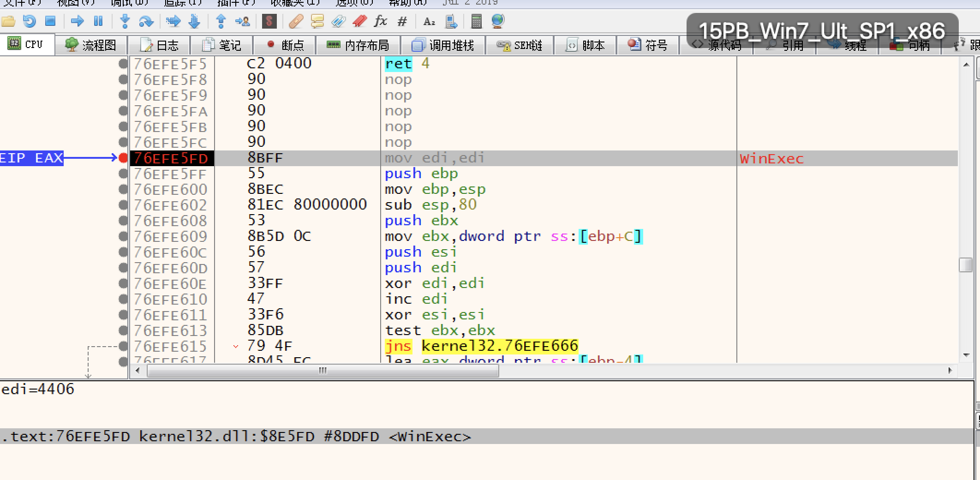Click the open file folder icon
980x480 pixels.
(x=8, y=21)
